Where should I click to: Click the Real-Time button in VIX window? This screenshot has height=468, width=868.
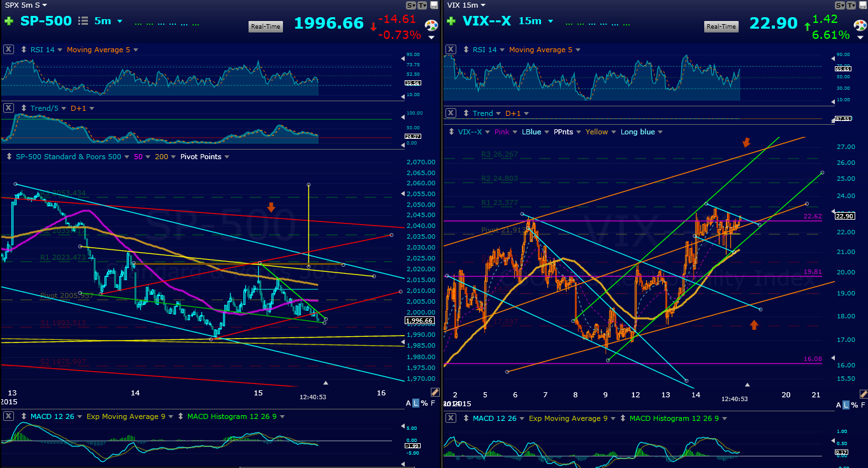(721, 26)
